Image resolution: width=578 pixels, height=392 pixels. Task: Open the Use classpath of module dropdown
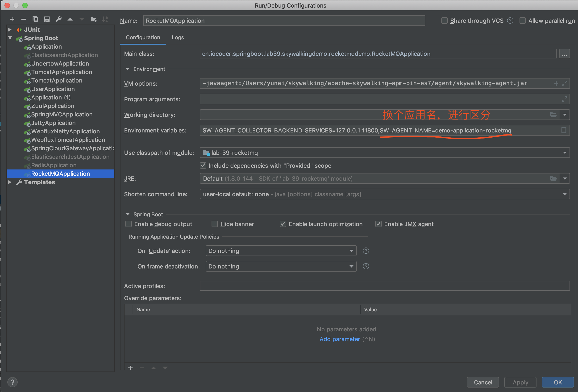(x=565, y=153)
